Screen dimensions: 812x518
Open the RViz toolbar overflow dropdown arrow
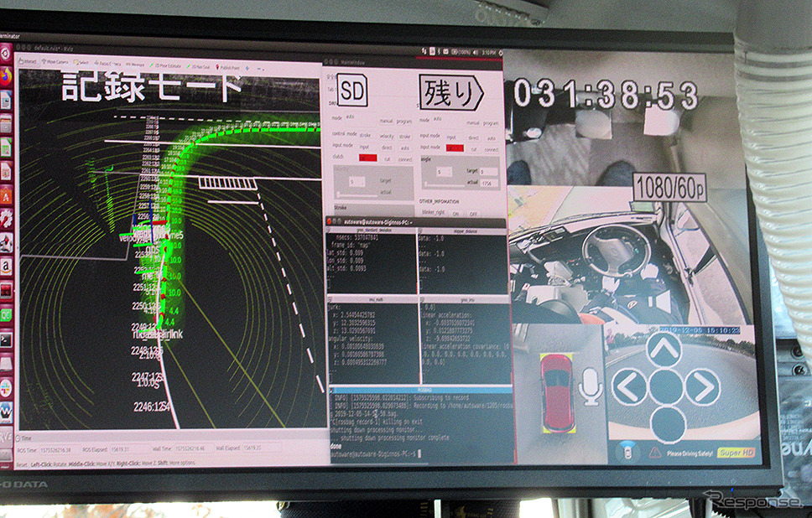click(x=261, y=68)
